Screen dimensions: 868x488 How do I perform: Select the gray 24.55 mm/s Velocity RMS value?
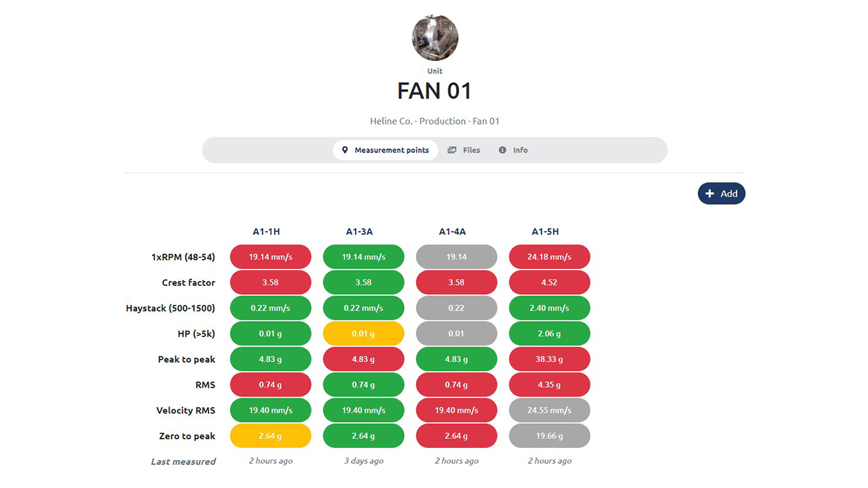550,410
